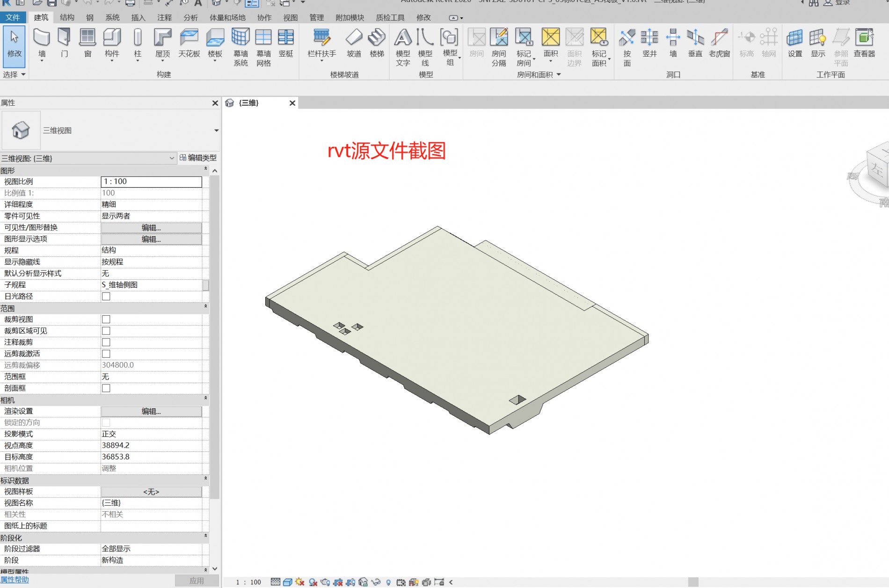The image size is (889, 588).
Task: Select the Stair (楼梯) tool
Action: (x=377, y=44)
